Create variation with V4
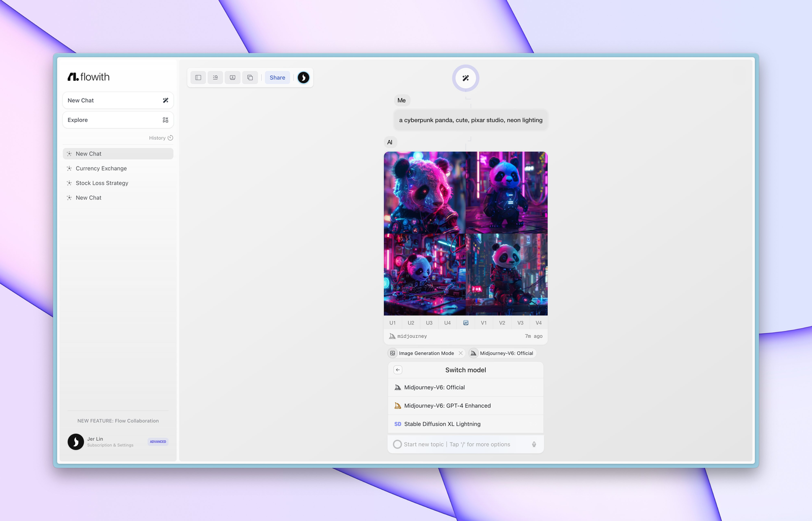The height and width of the screenshot is (521, 812). (x=538, y=323)
